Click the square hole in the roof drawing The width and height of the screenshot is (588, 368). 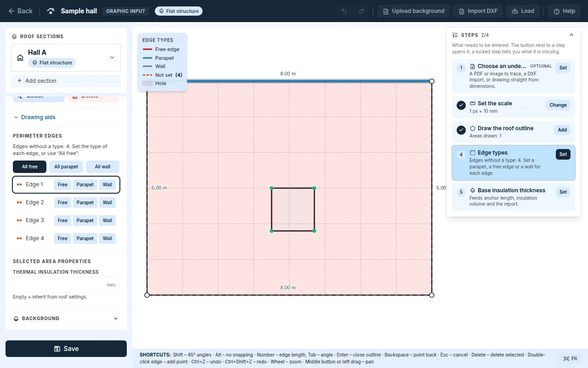click(293, 209)
